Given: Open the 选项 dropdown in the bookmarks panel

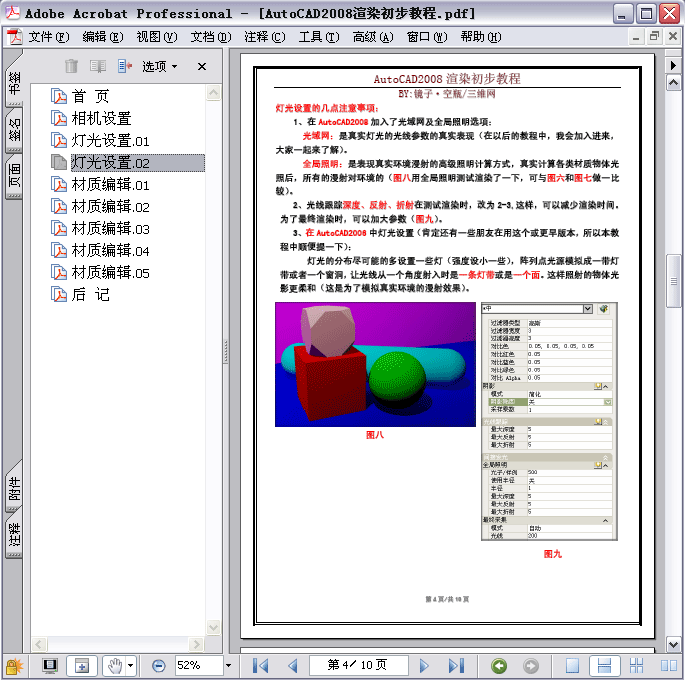Looking at the screenshot, I should 159,66.
